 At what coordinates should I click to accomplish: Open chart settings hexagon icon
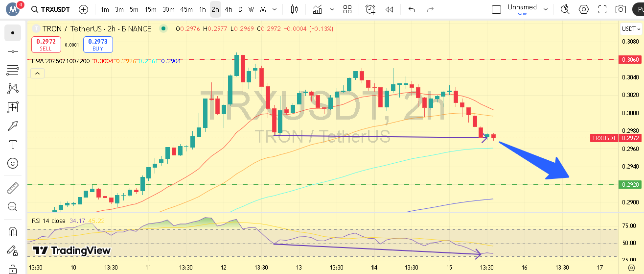pos(584,9)
